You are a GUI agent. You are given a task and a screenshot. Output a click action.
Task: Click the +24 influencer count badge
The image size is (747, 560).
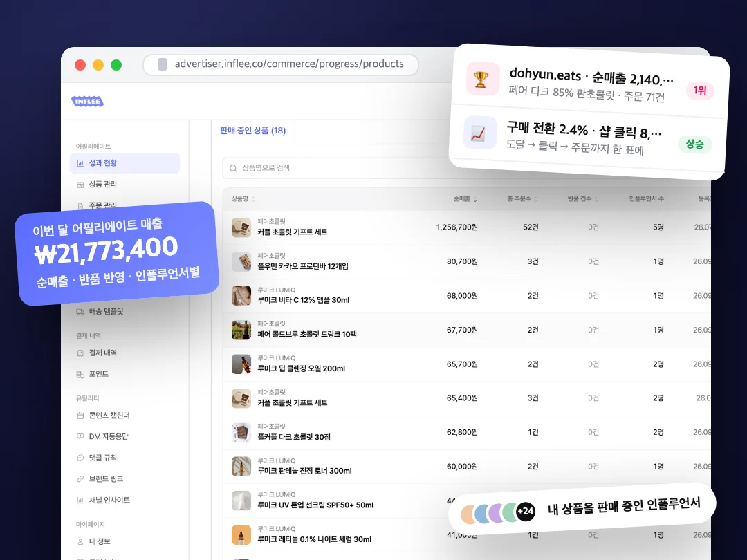pos(526,512)
